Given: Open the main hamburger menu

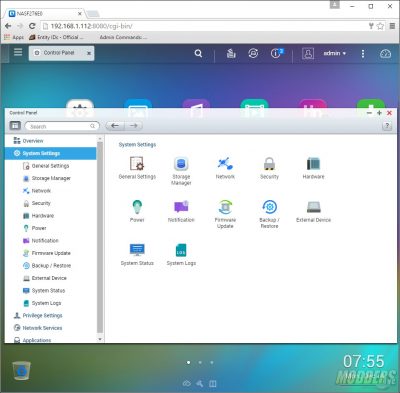Looking at the screenshot, I should point(18,52).
